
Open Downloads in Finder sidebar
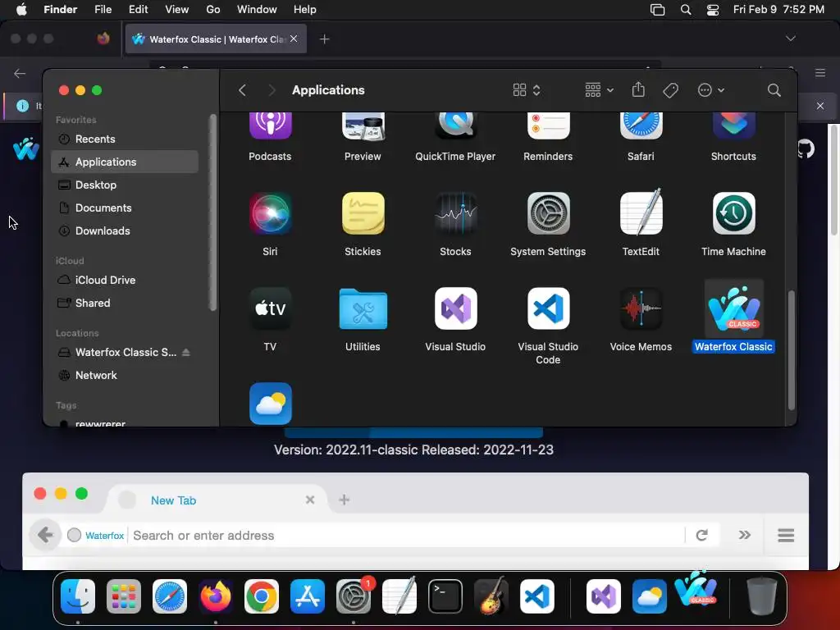(x=125, y=231)
